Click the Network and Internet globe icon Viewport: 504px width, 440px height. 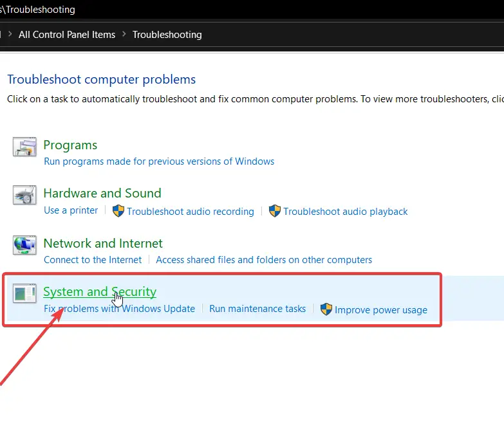24,245
